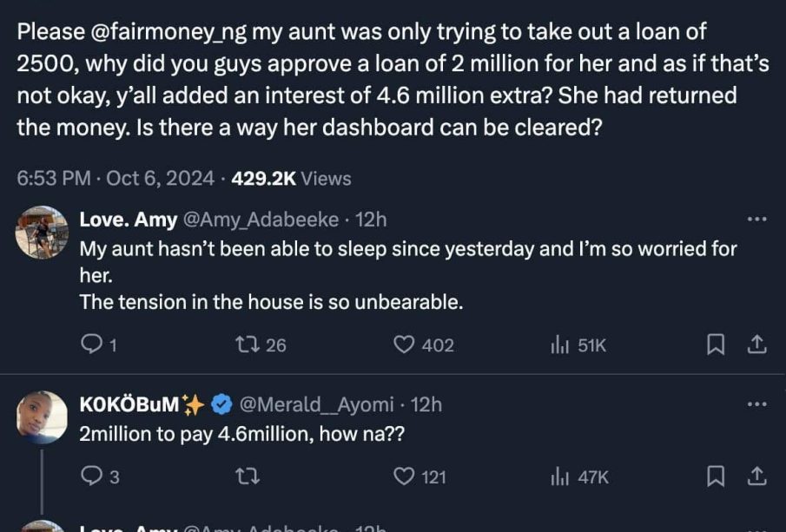Retweet Amy's tweet with 26 retweets

click(x=245, y=345)
